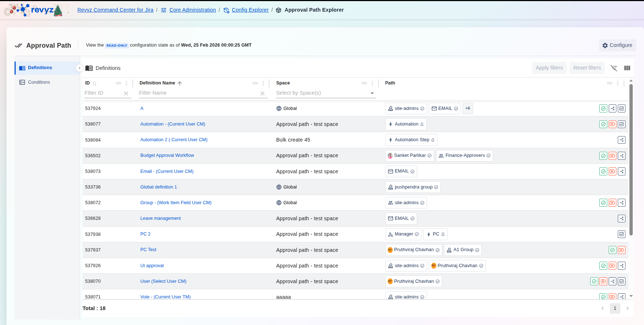This screenshot has height=325, width=644.
Task: Click the ID column sort arrows
Action: click(x=95, y=83)
